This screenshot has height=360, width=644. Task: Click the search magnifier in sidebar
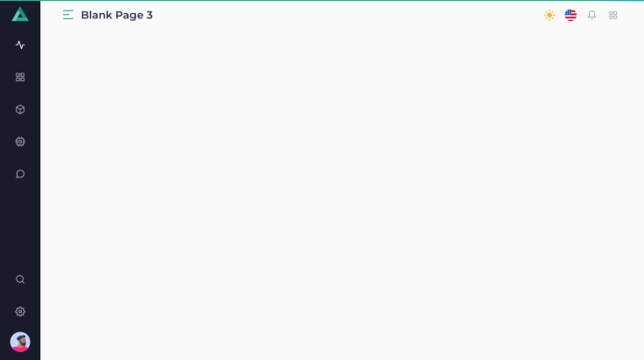click(20, 280)
